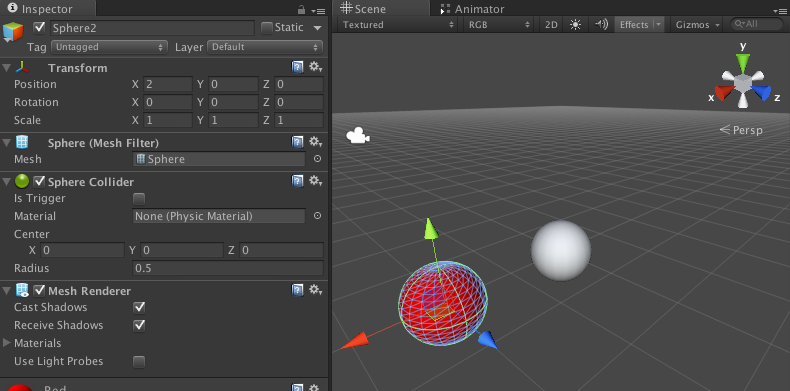Open the Tag dropdown showing Untagged

tap(109, 47)
